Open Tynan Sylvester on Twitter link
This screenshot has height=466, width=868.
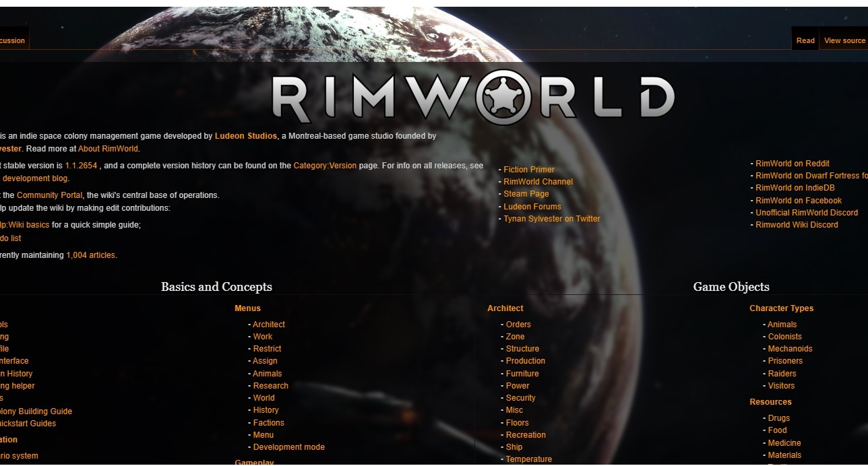551,219
